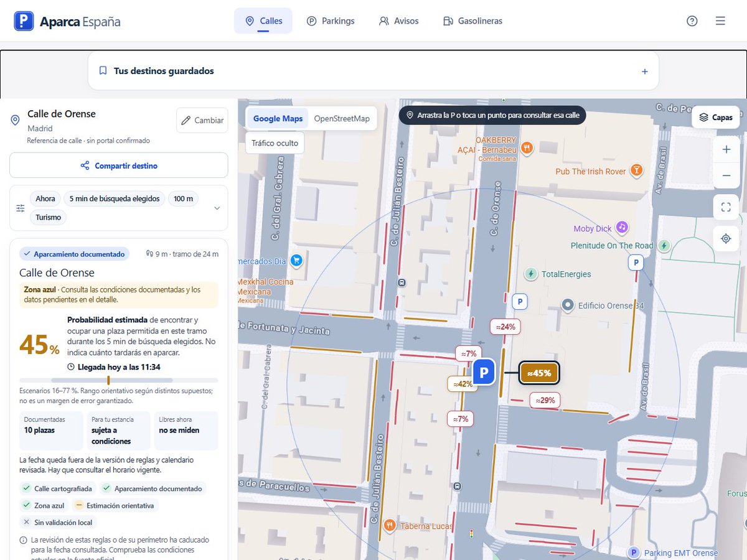Select the ≈29% street segment label
Image resolution: width=747 pixels, height=560 pixels.
pos(545,400)
